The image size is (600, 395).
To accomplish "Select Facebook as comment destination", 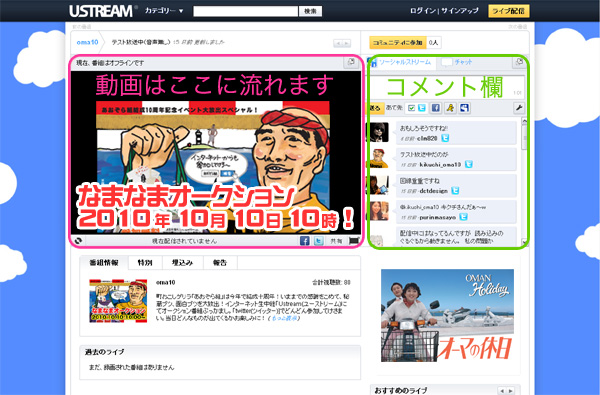I will 436,108.
